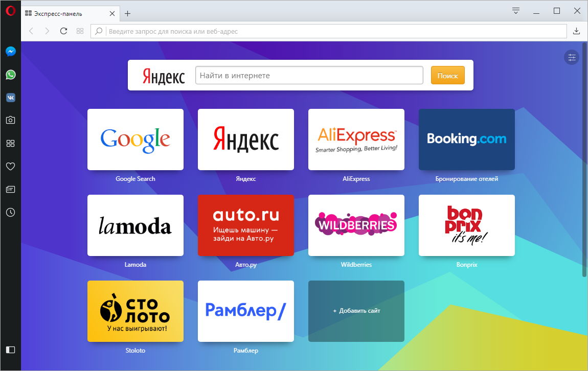Open VK messenger in sidebar
This screenshot has height=371, width=588.
click(x=11, y=98)
